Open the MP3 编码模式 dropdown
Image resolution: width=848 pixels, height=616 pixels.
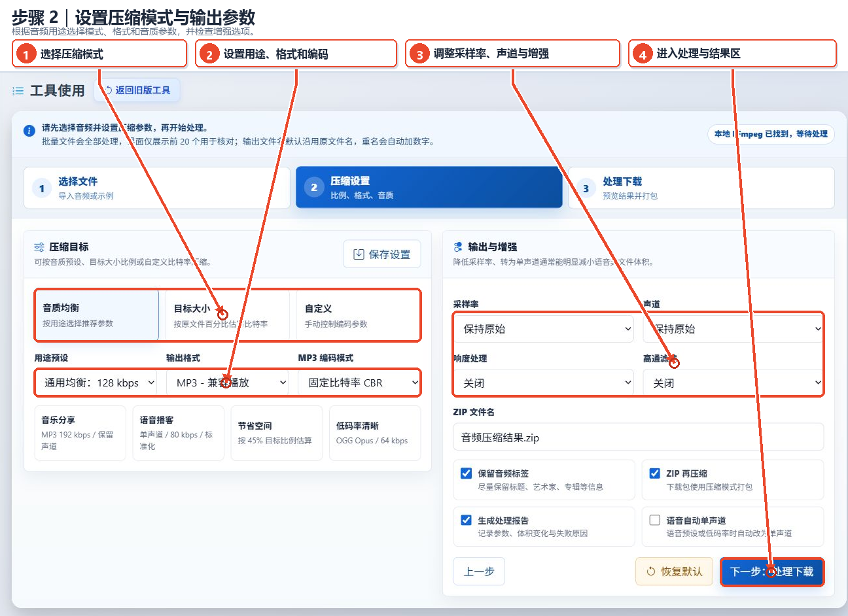coord(359,383)
